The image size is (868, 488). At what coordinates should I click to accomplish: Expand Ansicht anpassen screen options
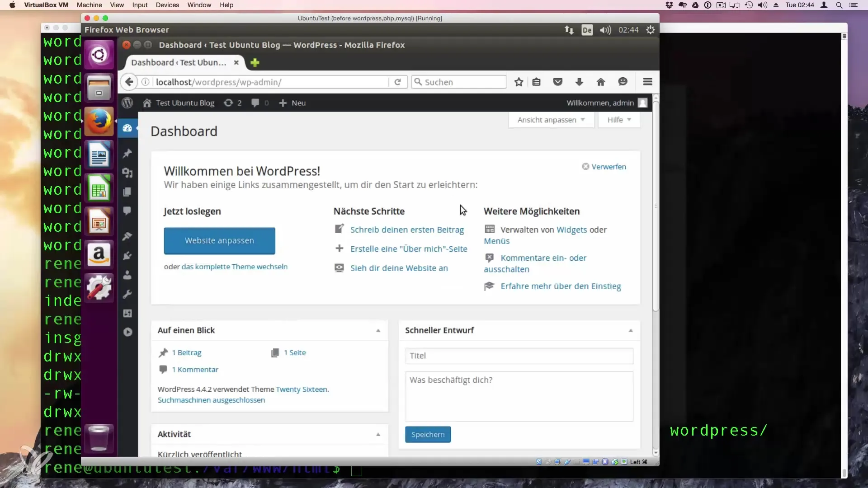[x=551, y=120]
